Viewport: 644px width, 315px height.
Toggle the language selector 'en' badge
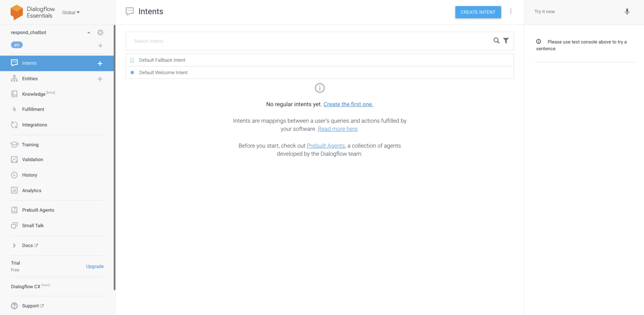click(17, 45)
